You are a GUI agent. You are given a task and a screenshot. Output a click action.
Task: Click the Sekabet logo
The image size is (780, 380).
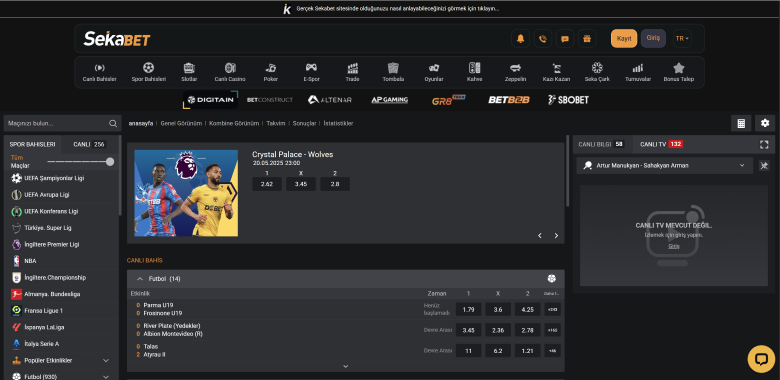pyautogui.click(x=117, y=39)
